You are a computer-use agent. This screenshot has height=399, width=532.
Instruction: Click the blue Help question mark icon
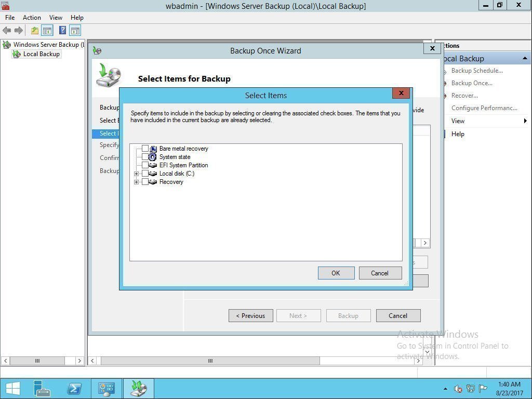point(62,31)
